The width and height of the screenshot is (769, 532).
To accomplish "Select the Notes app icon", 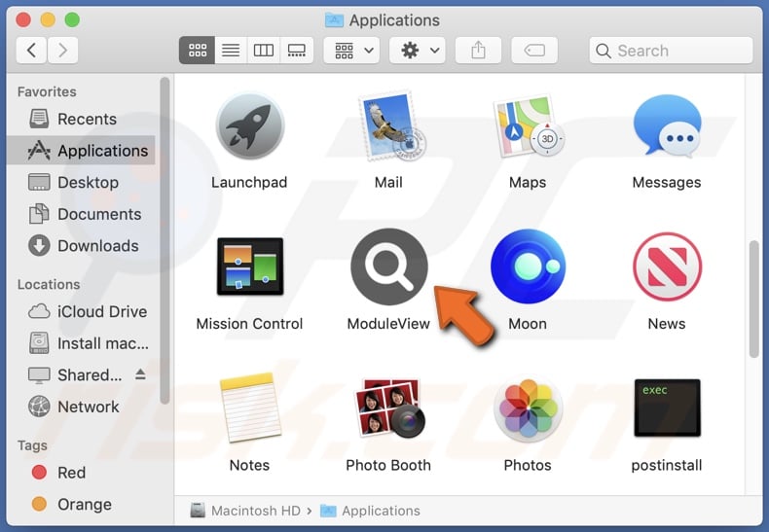I will (250, 408).
